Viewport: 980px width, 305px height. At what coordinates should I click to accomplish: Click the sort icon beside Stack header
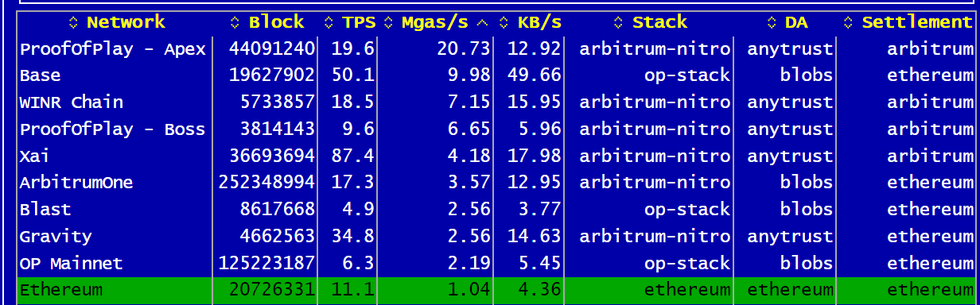[620, 22]
